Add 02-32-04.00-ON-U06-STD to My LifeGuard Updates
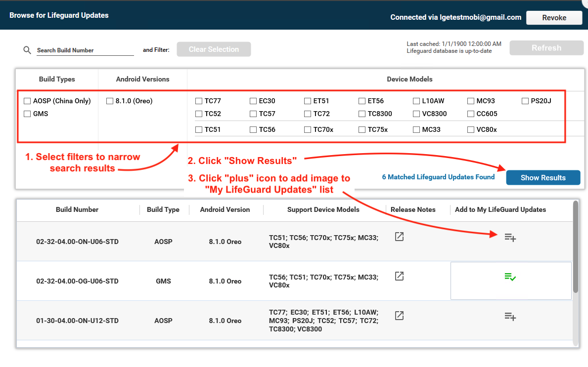 tap(510, 238)
